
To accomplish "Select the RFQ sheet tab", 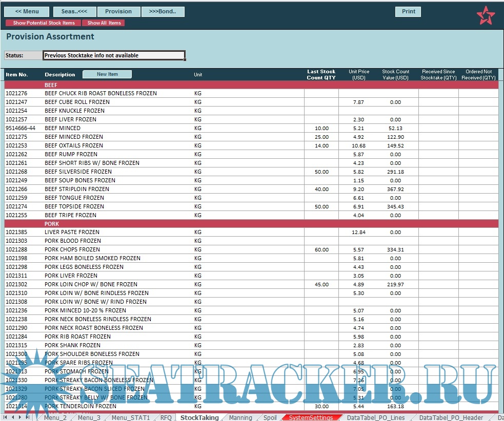I will [166, 417].
